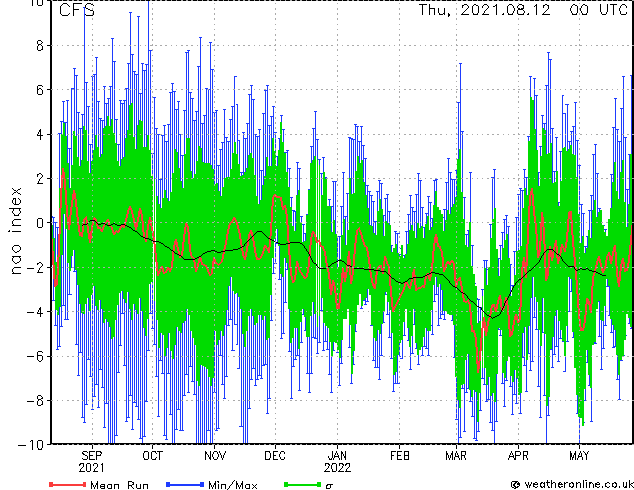Click the MAR axis label
Image resolution: width=634 pixels, height=490 pixels.
pos(456,456)
